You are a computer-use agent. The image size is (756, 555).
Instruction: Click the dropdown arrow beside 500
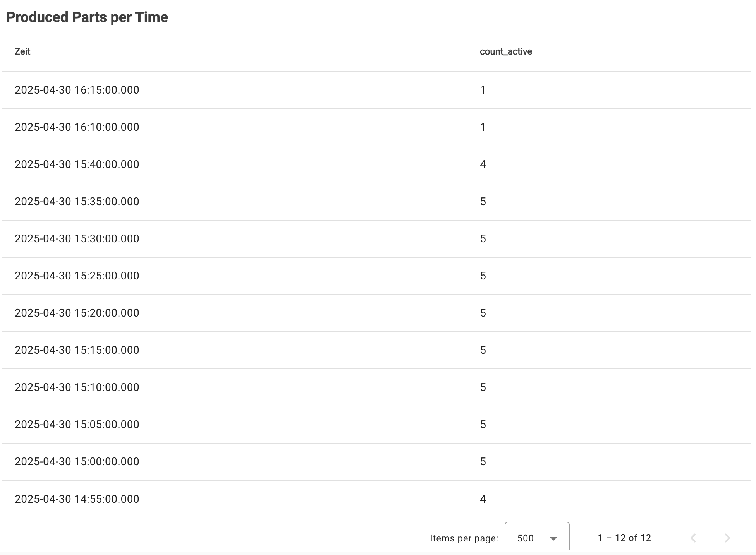click(553, 538)
